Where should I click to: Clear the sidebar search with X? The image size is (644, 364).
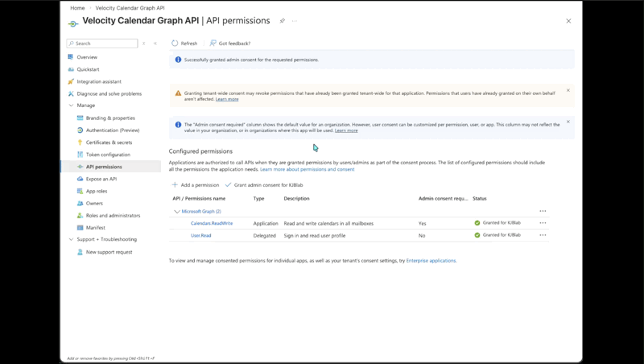click(x=144, y=43)
